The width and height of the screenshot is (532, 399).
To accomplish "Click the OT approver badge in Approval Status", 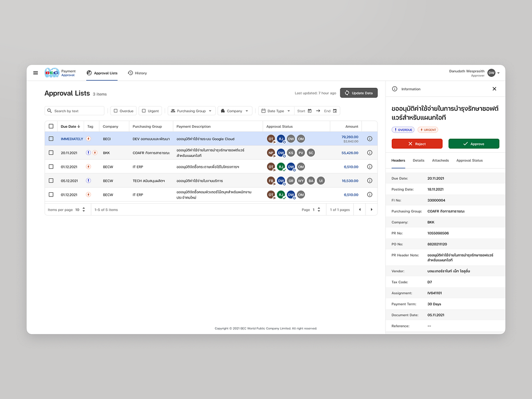I will 271,139.
